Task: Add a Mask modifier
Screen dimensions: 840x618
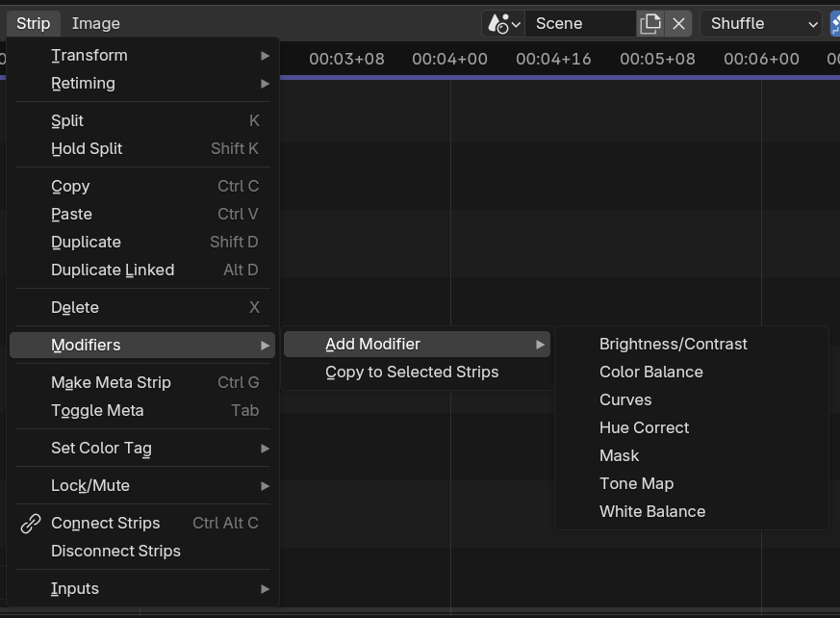Action: (692, 455)
